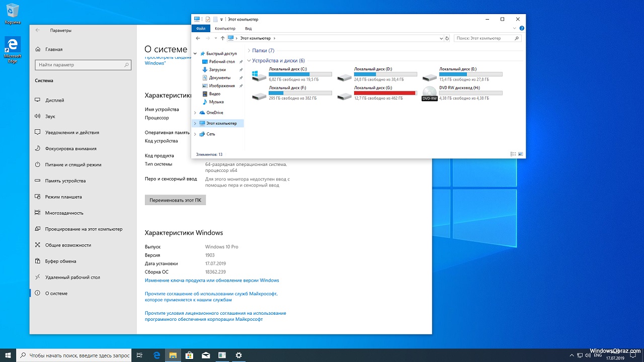Switch to large icons view in Explorer
This screenshot has height=362, width=644.
(x=520, y=154)
